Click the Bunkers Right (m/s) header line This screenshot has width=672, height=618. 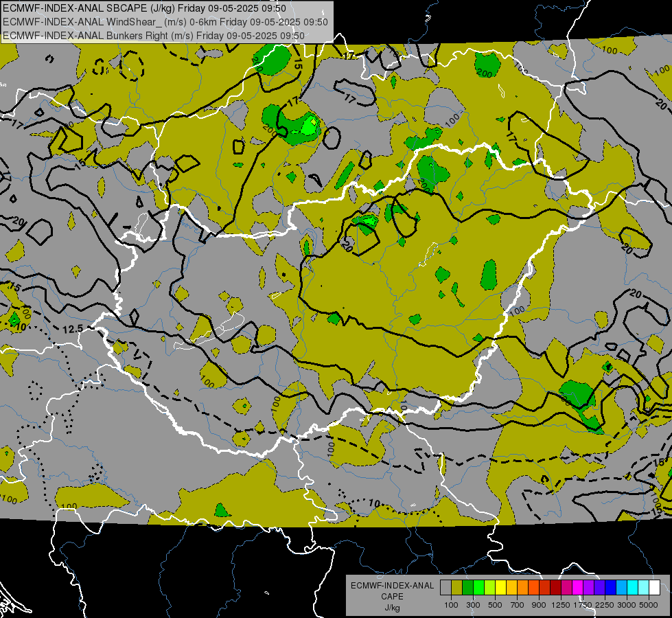(154, 36)
